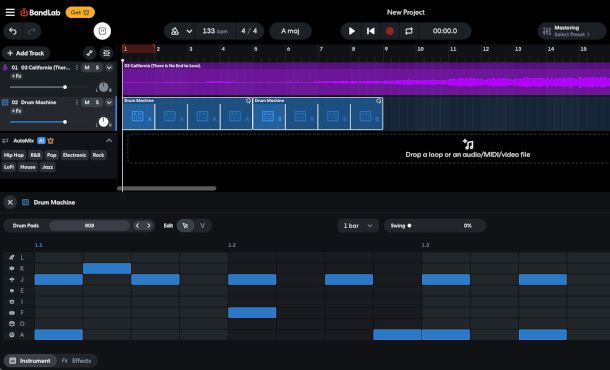610x370 pixels.
Task: Switch to the Instrument tab
Action: [30, 361]
